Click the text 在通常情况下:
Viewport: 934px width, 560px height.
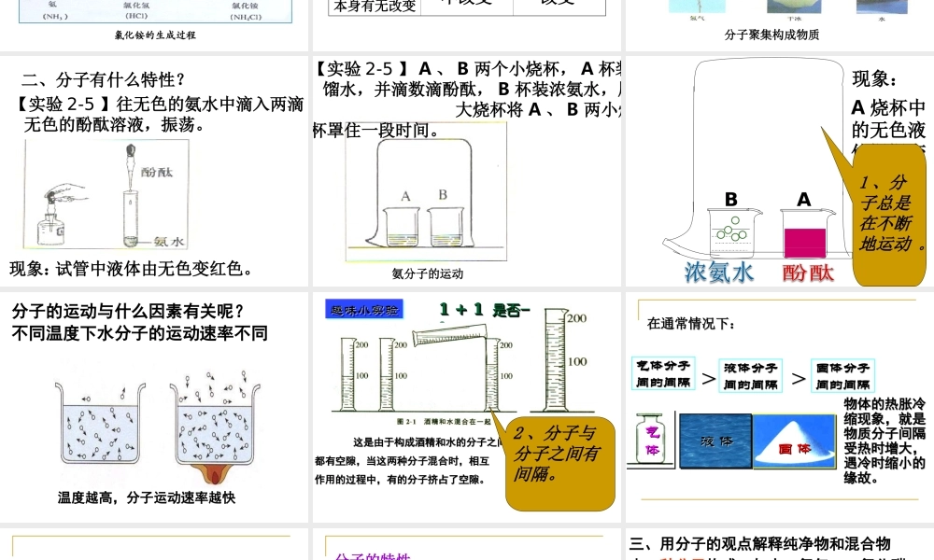[x=691, y=324]
